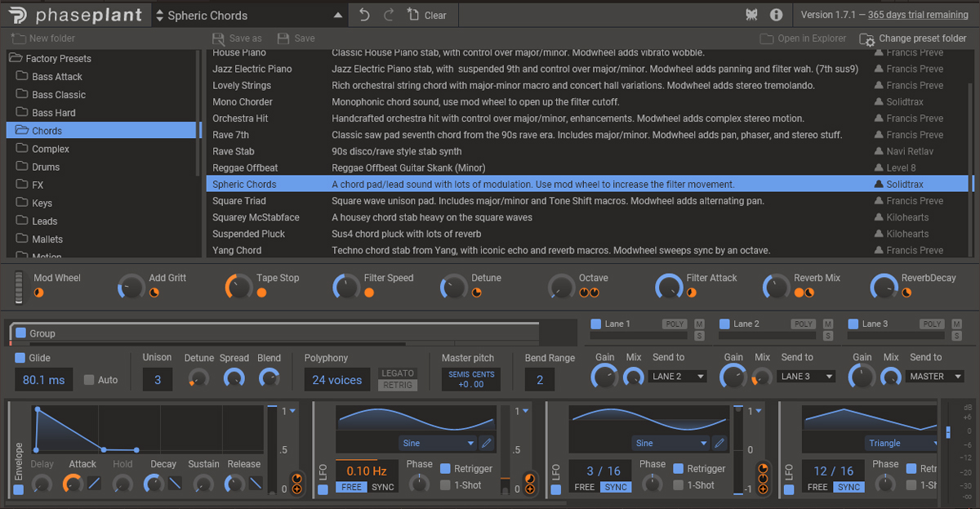Click the Mod Wheel slider

pos(20,287)
